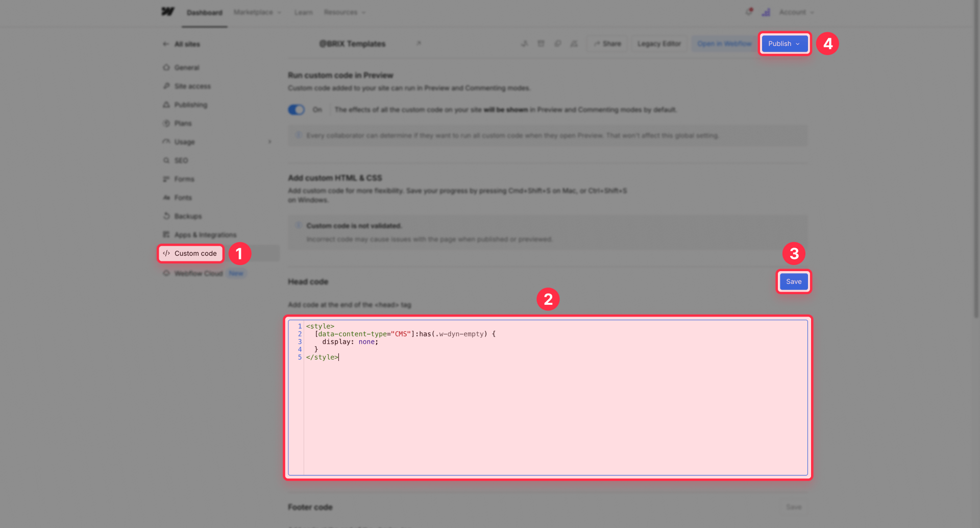Click the @BRIX Templates site title
Image resolution: width=980 pixels, height=528 pixels.
tap(352, 43)
